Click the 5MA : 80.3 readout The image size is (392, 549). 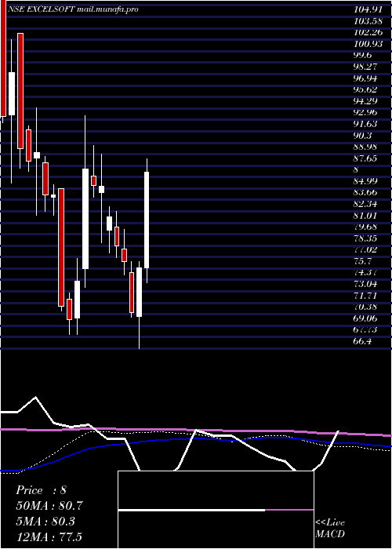(45, 522)
